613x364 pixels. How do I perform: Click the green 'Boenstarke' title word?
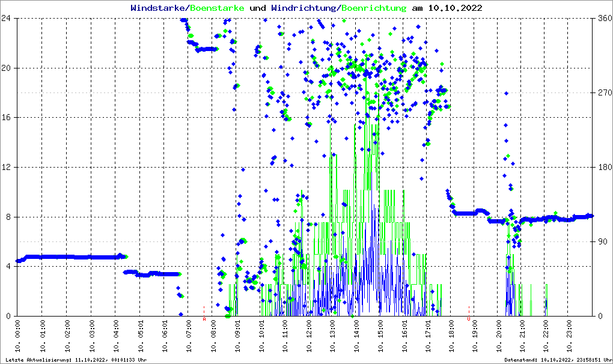217,8
